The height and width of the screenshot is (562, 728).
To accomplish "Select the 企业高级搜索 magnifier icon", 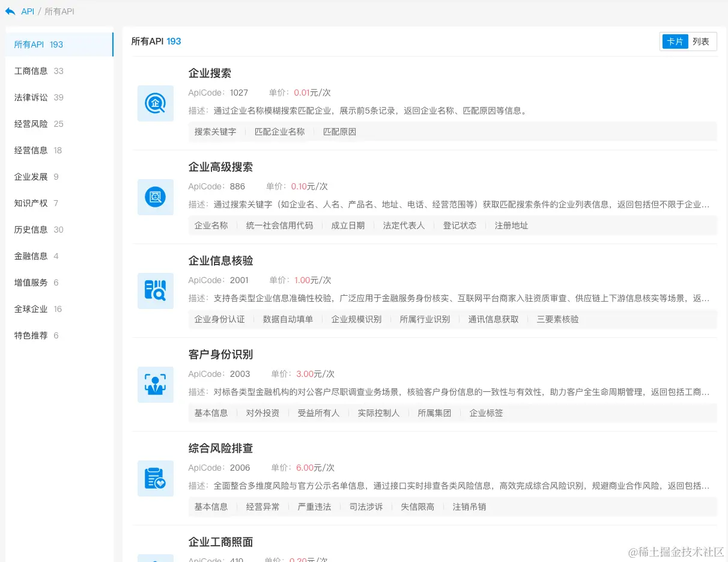I will 156,197.
